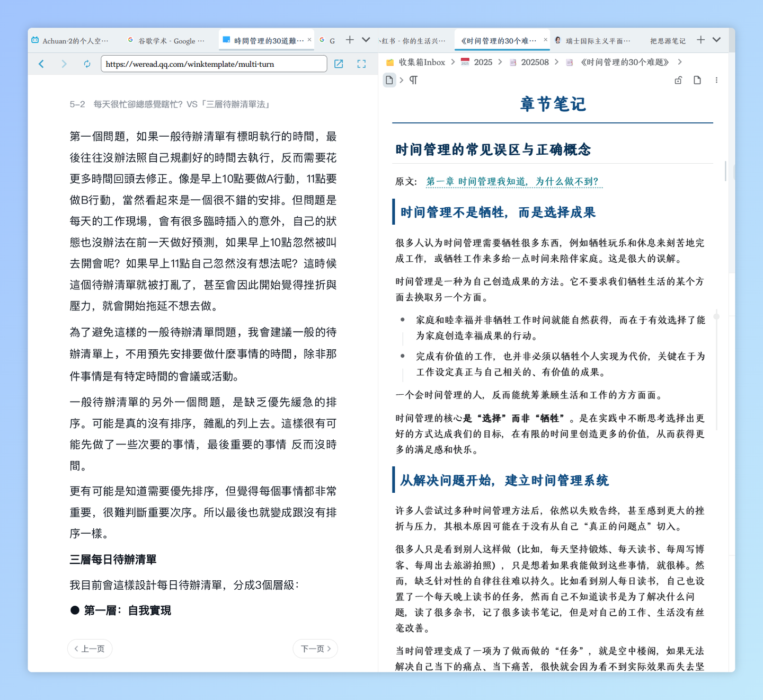Open page in external browser icon
Screen dimensions: 763x700
339,64
